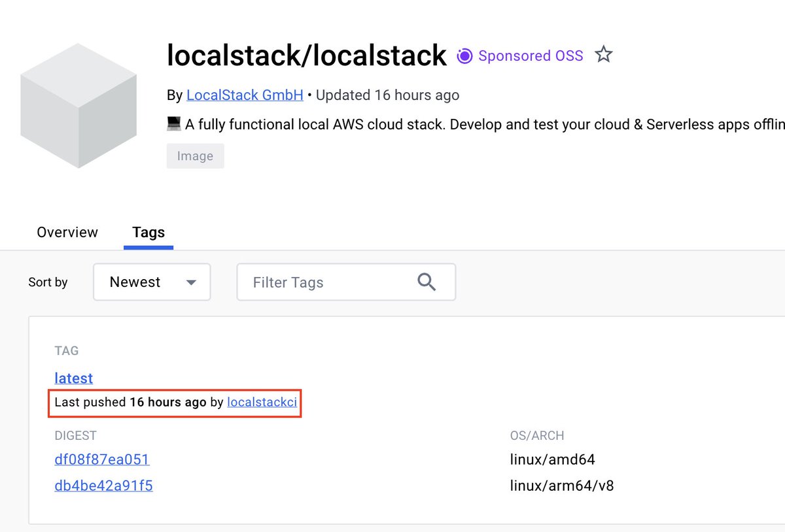Star the localstack/localstack repository

coord(603,55)
